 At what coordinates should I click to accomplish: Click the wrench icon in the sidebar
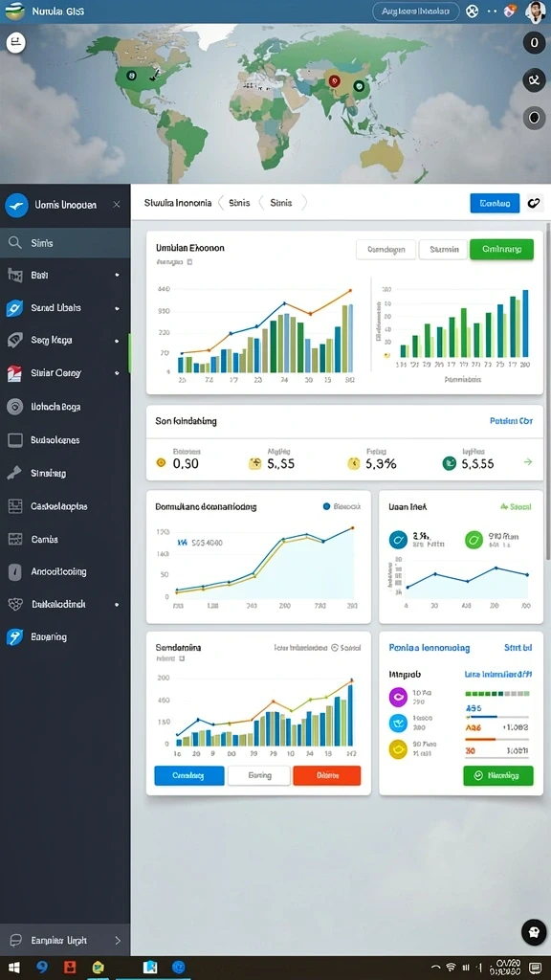tap(14, 473)
